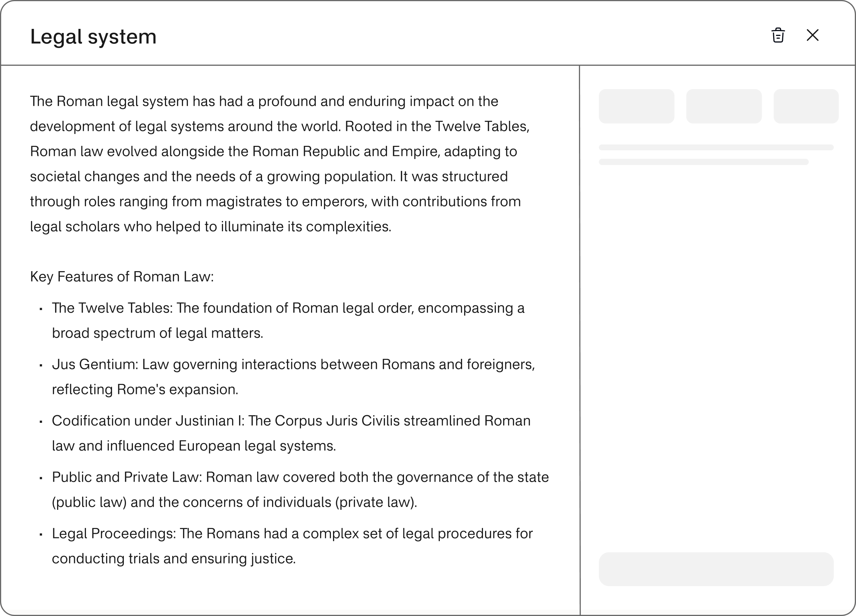
Task: Click the Public and Private Law bullet
Action: coord(300,489)
